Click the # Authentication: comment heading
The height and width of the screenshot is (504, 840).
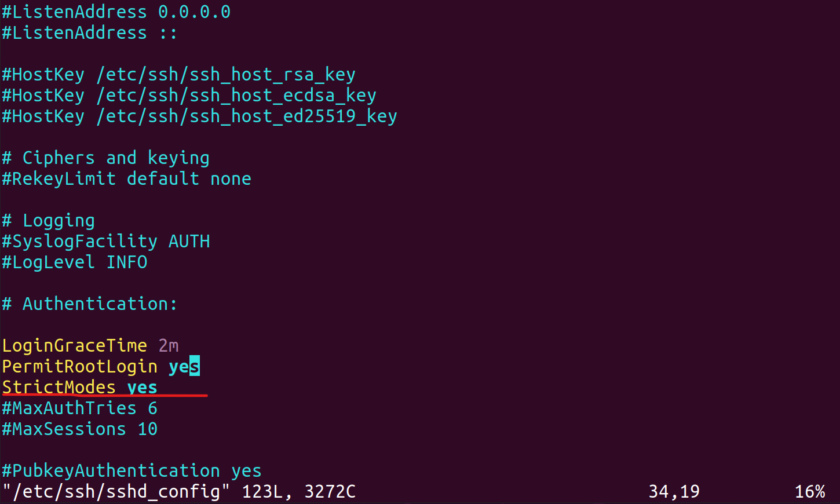[90, 304]
